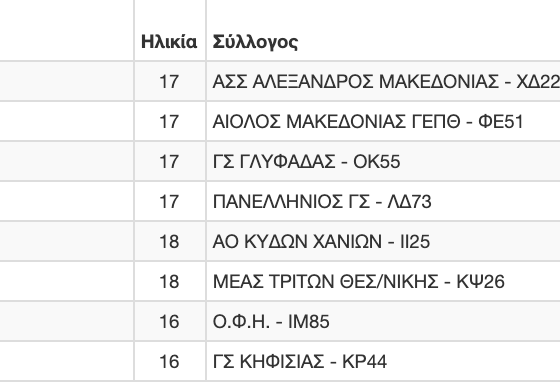Select ΑΣΣ ΑΛΕΞΑΝΔΡΟΣ ΜΑΚΕΔΟΝΙΑΣ club cell
This screenshot has height=386, width=560.
[383, 81]
